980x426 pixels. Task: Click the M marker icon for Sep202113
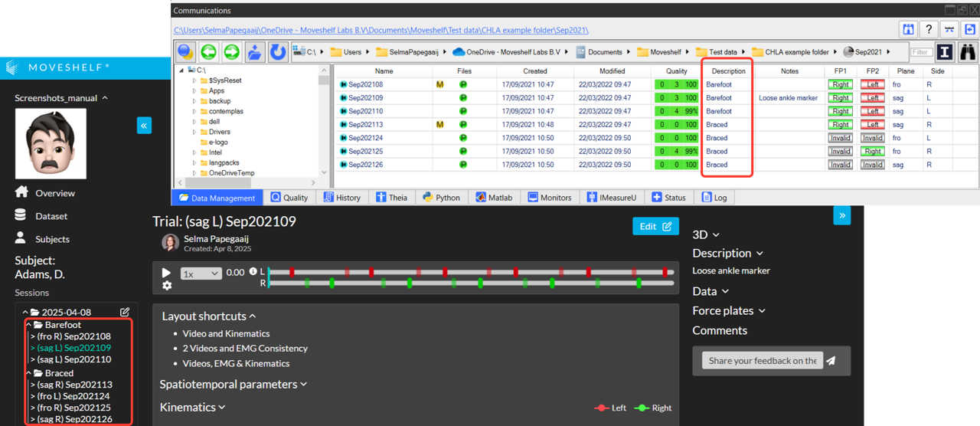point(440,124)
